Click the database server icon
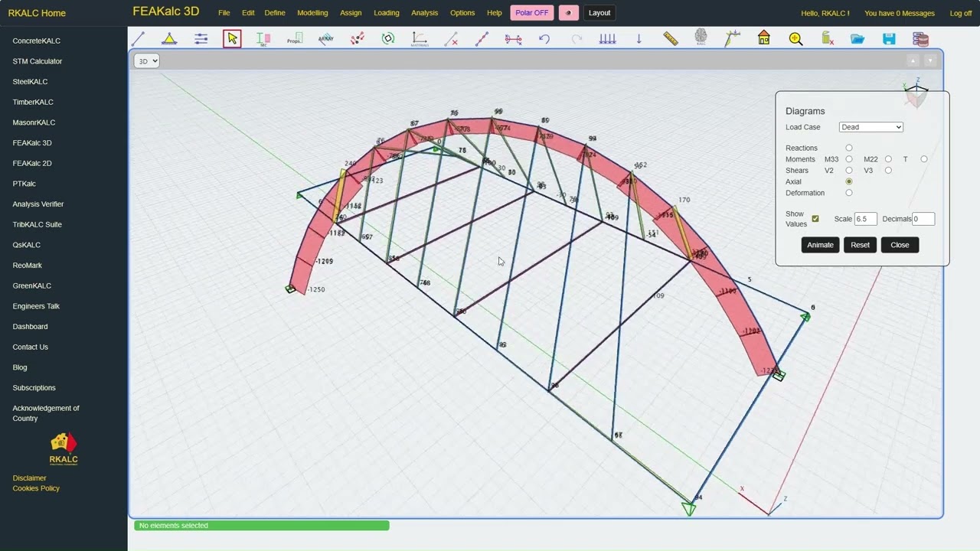 [x=920, y=38]
